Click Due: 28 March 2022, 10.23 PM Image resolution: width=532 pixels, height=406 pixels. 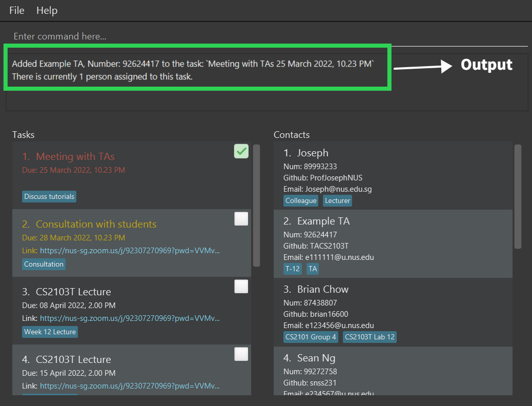[74, 238]
